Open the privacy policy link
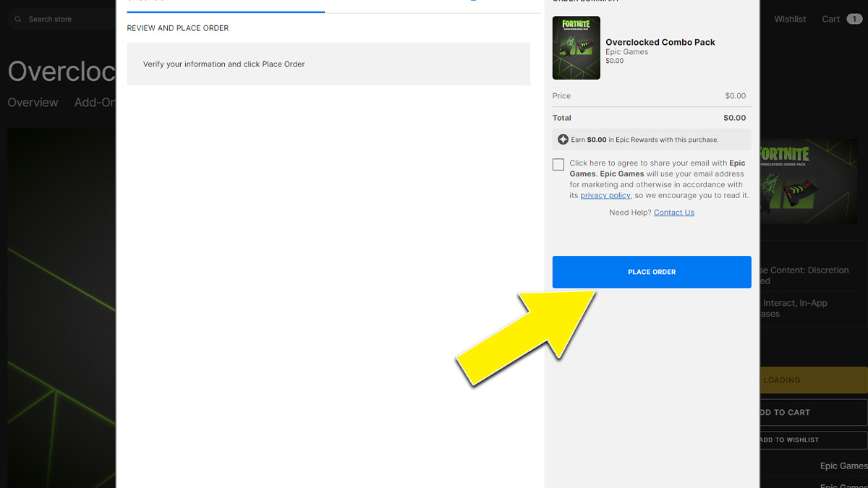The height and width of the screenshot is (488, 868). (x=605, y=195)
